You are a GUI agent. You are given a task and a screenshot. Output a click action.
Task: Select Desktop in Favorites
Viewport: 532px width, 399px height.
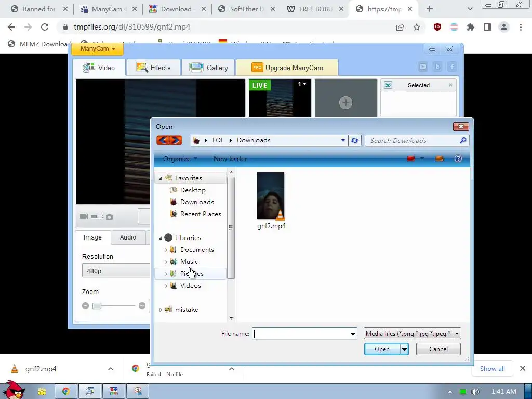pyautogui.click(x=193, y=190)
